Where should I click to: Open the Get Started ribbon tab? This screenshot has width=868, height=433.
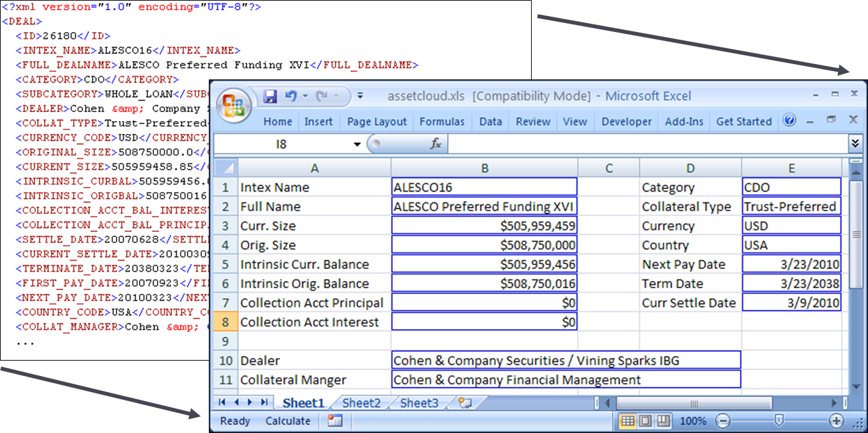[x=744, y=122]
